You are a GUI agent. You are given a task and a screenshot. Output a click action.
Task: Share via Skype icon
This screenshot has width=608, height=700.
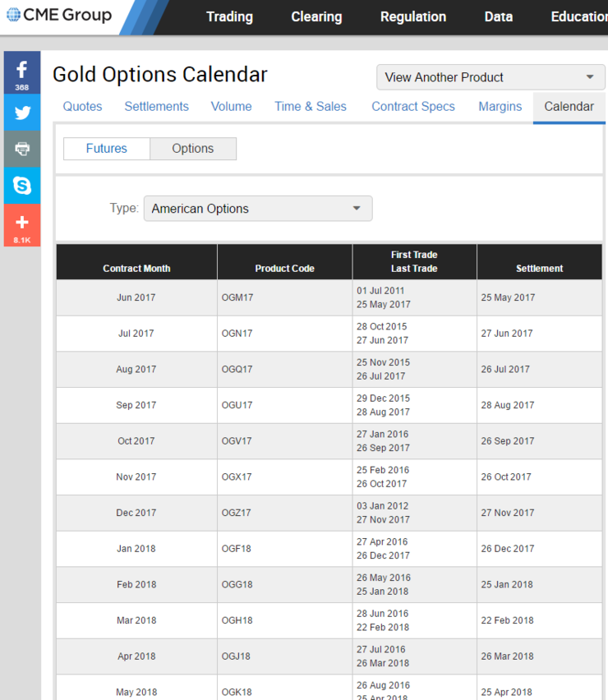click(22, 185)
